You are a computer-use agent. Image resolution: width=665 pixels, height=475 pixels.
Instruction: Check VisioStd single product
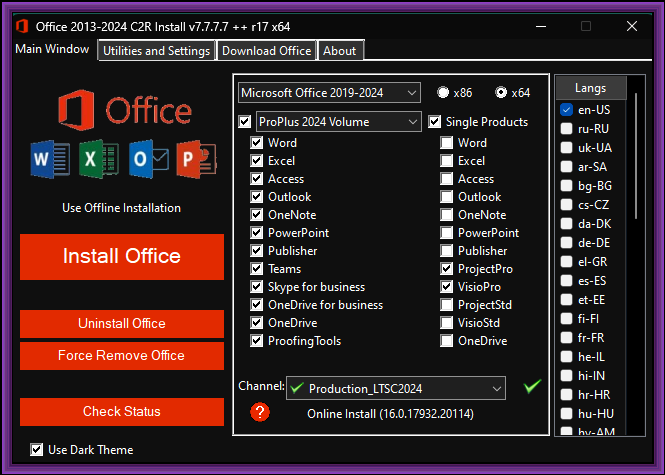click(447, 323)
